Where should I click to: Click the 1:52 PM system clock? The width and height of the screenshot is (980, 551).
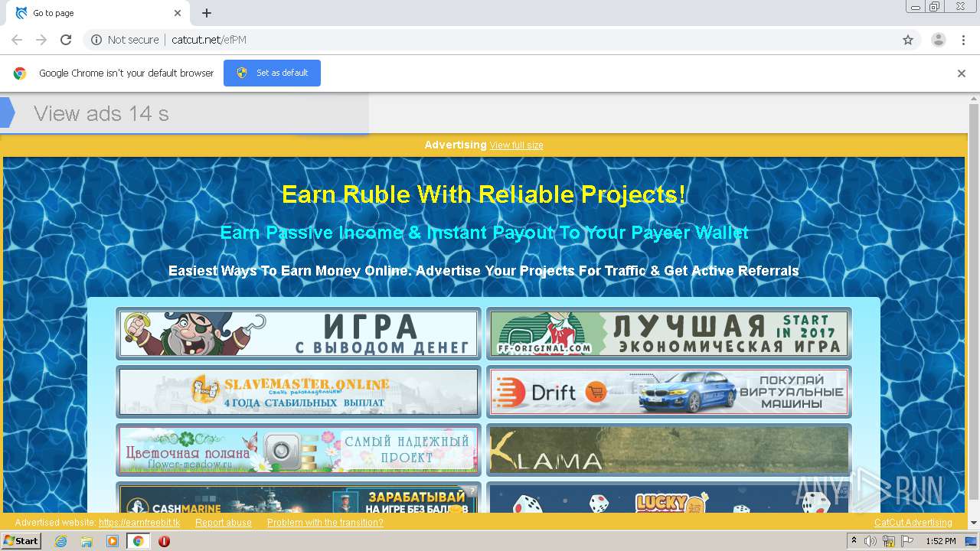point(940,541)
